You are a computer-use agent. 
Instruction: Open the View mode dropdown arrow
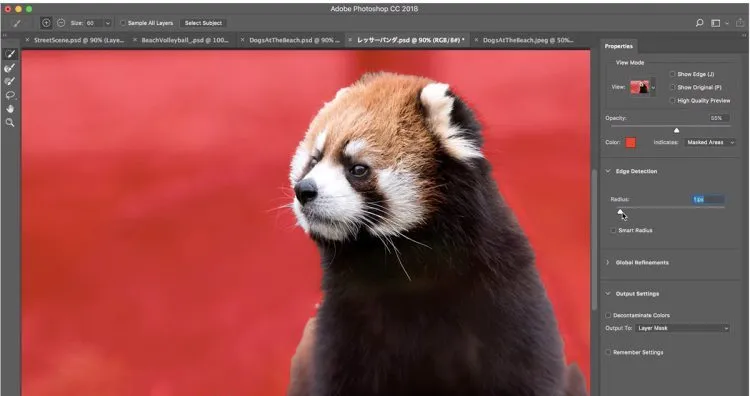pos(653,88)
